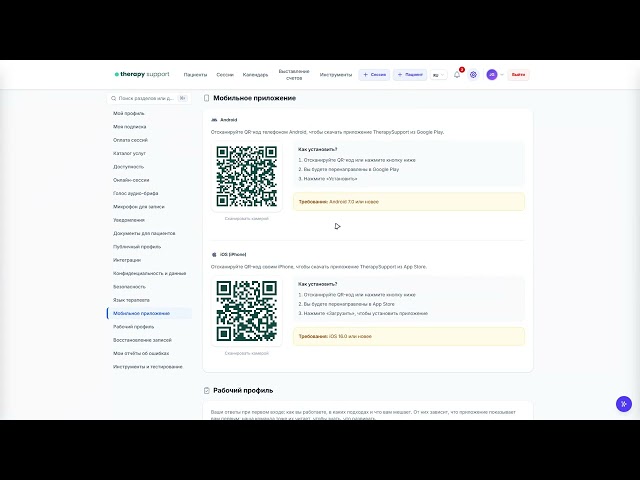Click Сканировать камерой under Android QR code
The image size is (640, 480).
click(247, 219)
